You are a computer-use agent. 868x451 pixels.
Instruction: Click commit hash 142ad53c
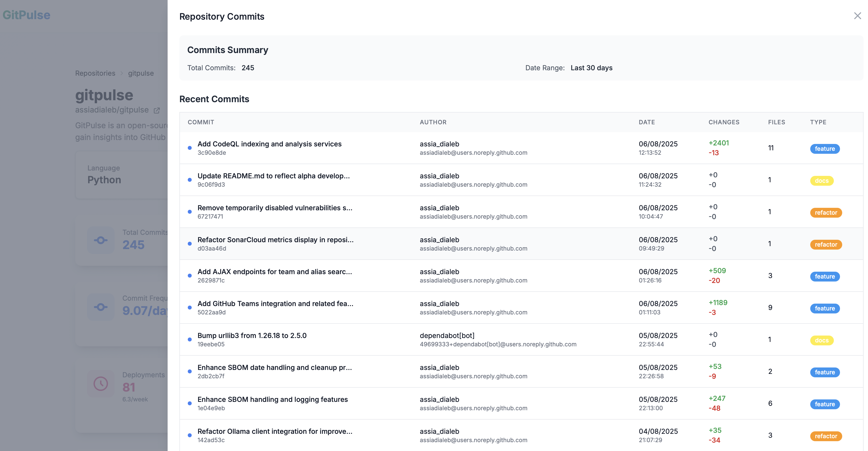(211, 440)
